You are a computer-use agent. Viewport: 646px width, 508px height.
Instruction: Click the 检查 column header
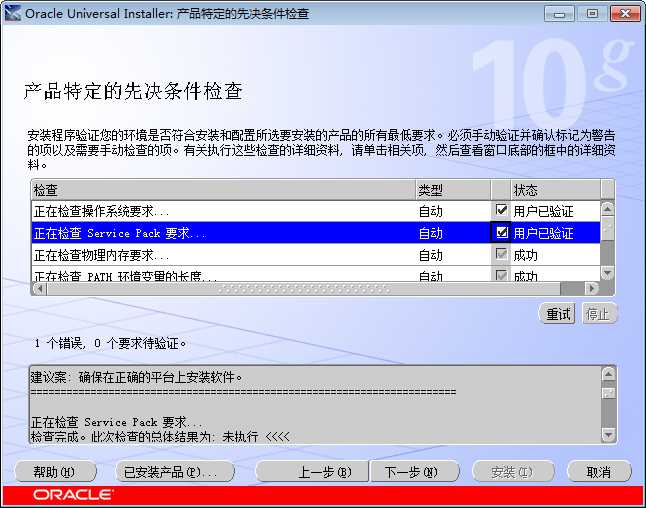tap(224, 190)
